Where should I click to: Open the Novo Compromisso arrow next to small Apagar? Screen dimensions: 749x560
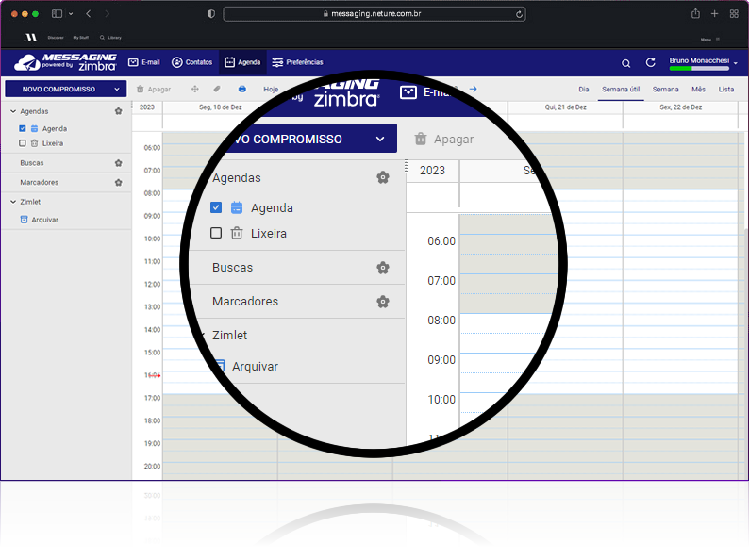click(x=117, y=89)
